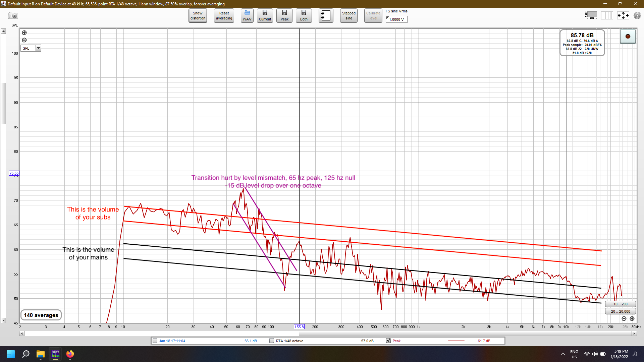
Task: Show hidden system tray icons
Action: click(x=562, y=354)
